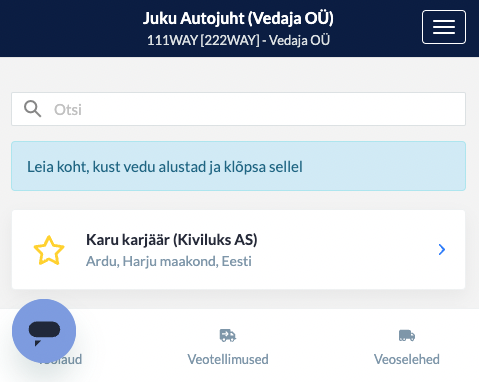Open the round chat bubble widget
Viewport: 479px width, 382px height.
[44, 331]
